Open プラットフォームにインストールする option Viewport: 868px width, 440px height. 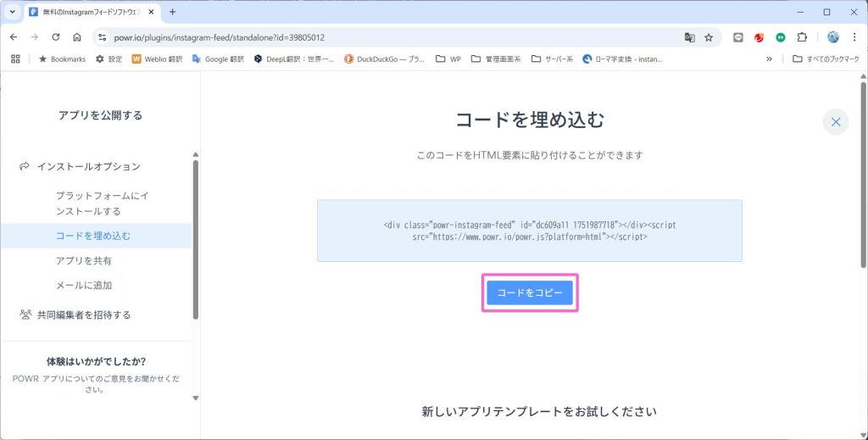tap(103, 203)
